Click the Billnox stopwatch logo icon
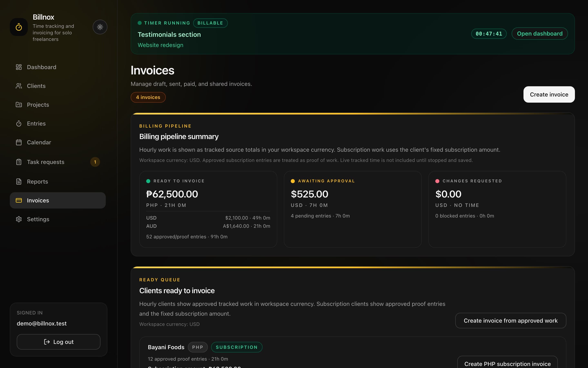This screenshot has height=368, width=588. tap(19, 27)
